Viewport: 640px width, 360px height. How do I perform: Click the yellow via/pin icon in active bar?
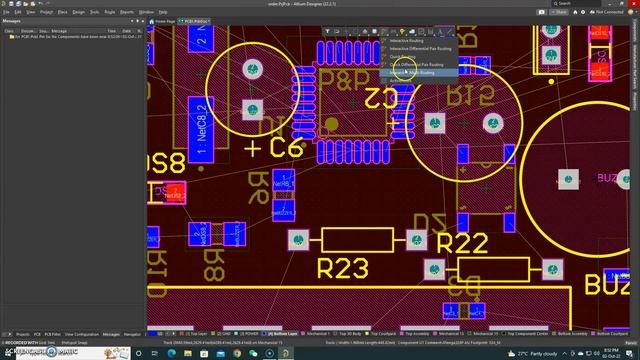coord(402,31)
